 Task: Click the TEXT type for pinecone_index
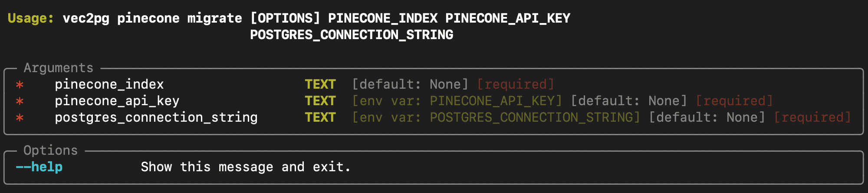click(320, 84)
